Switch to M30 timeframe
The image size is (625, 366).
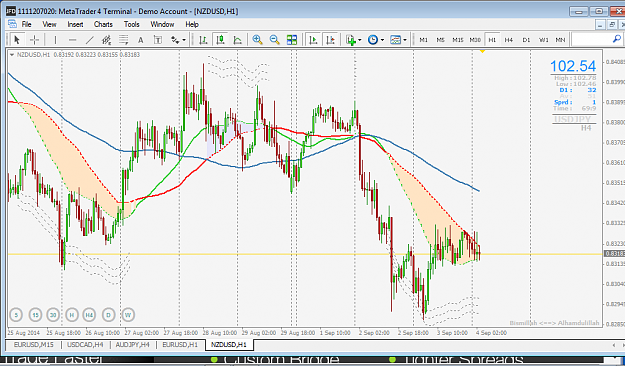tap(475, 40)
